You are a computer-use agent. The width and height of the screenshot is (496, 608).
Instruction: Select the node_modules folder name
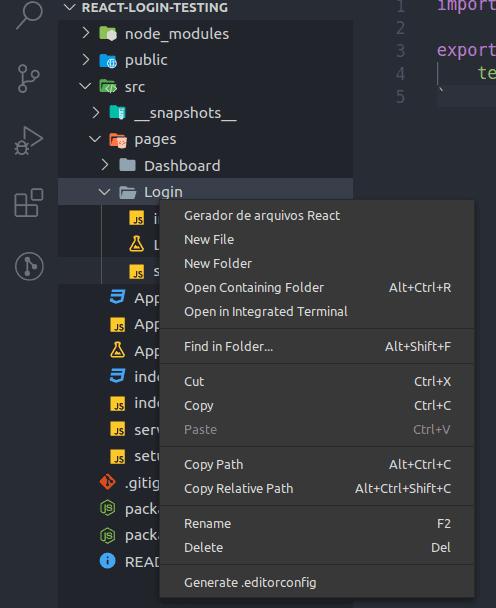pos(177,34)
